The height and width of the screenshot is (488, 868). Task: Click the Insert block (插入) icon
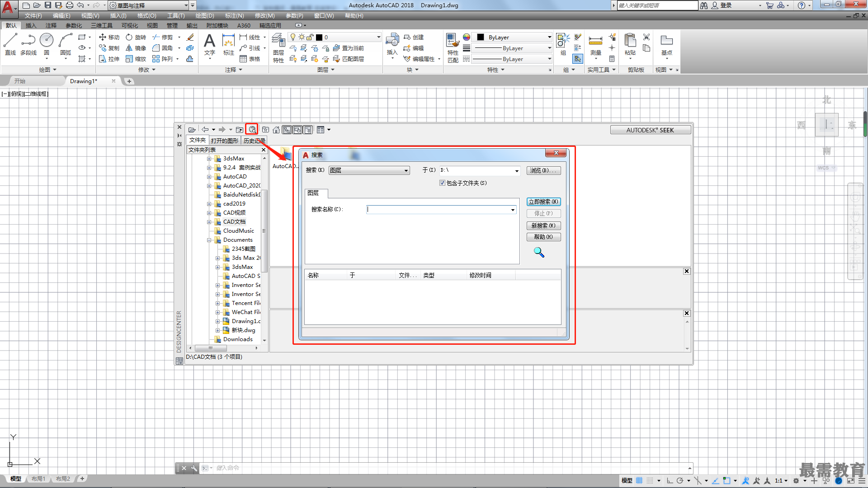(392, 44)
